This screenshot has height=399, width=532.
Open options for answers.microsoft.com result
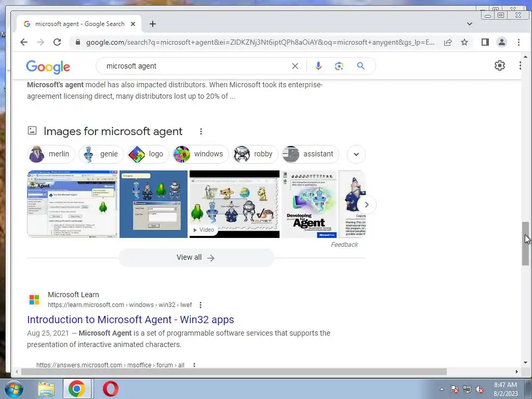[x=194, y=365]
